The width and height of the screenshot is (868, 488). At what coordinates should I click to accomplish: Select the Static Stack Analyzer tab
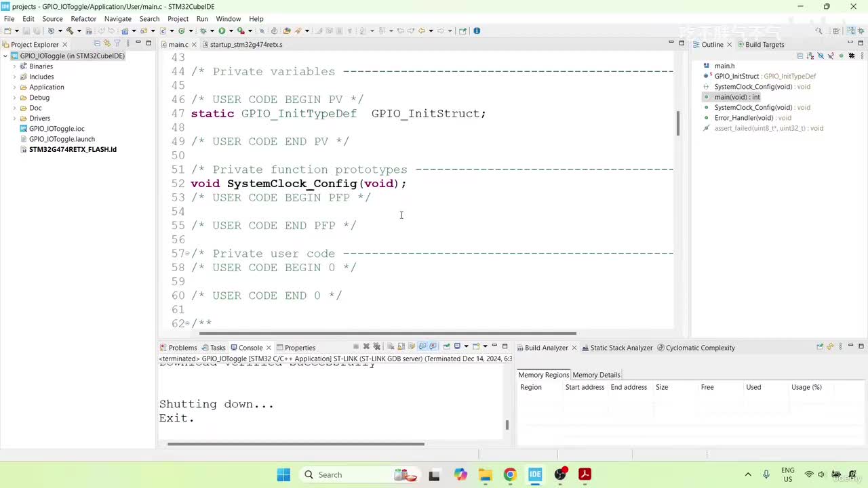(616, 348)
